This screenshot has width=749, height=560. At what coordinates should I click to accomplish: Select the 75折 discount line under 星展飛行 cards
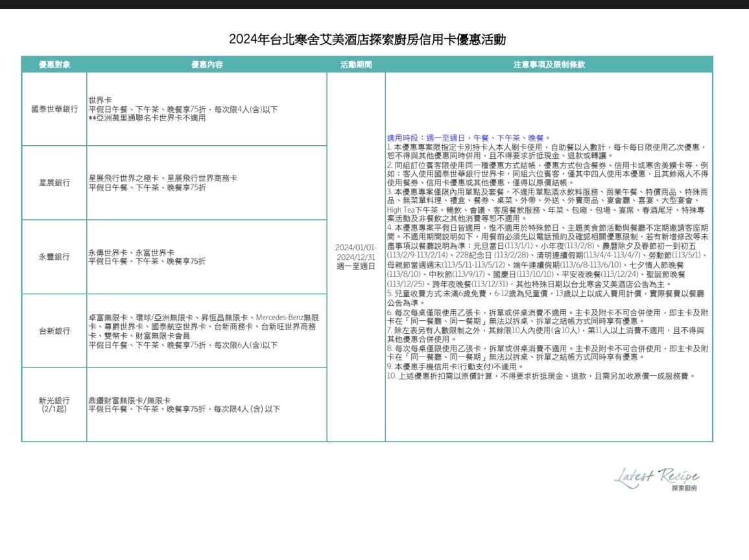pyautogui.click(x=147, y=187)
